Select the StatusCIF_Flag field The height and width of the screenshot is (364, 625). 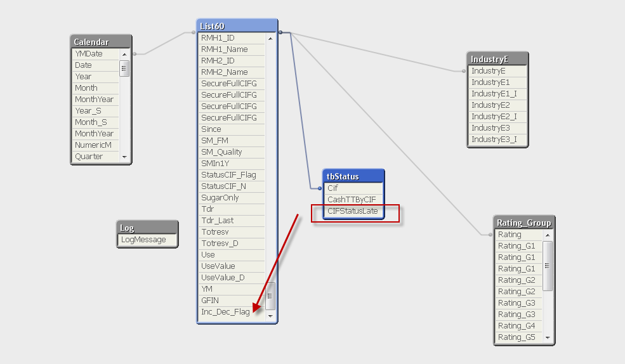pyautogui.click(x=232, y=175)
